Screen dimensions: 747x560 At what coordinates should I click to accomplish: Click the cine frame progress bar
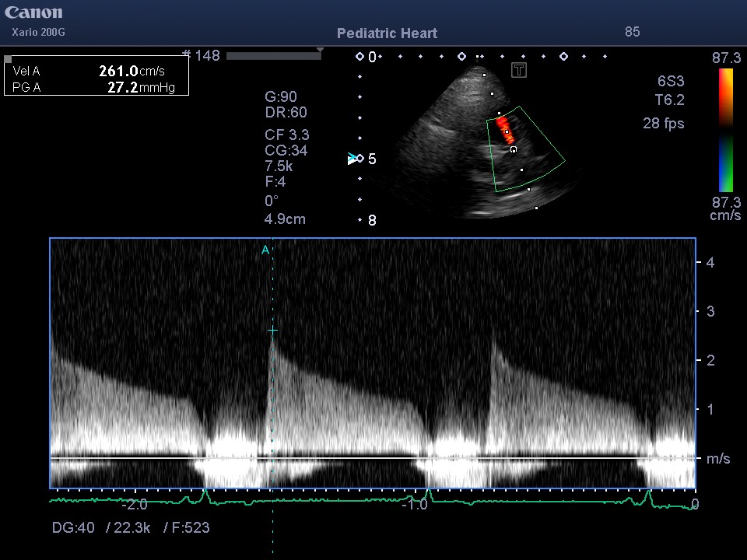tap(273, 56)
